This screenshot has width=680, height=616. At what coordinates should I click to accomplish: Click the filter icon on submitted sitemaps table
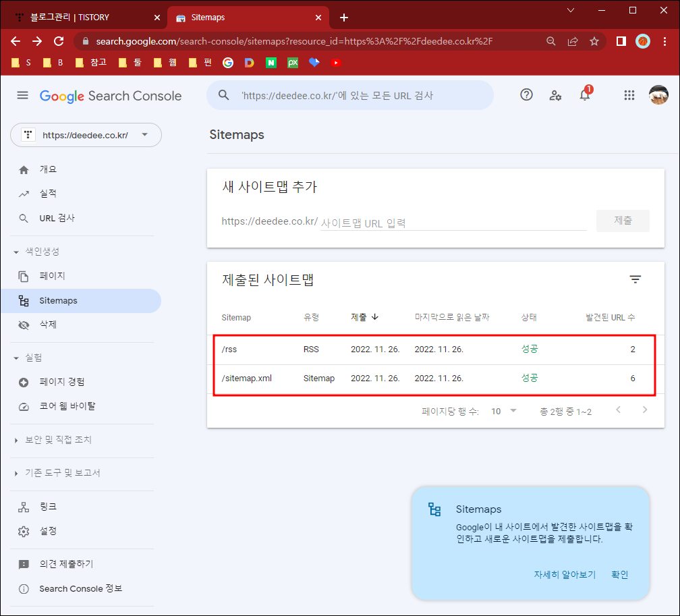coord(635,279)
